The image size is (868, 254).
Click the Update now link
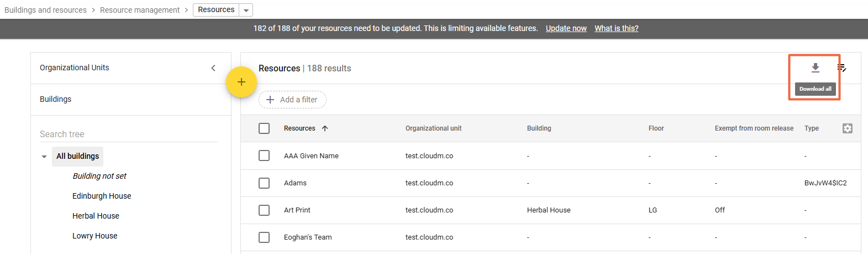click(566, 28)
